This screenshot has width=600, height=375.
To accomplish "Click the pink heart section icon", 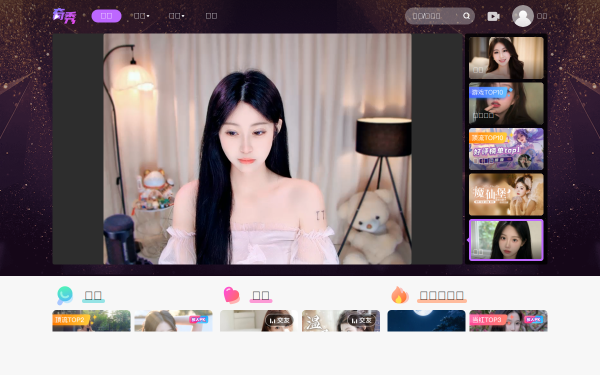I will 232,295.
